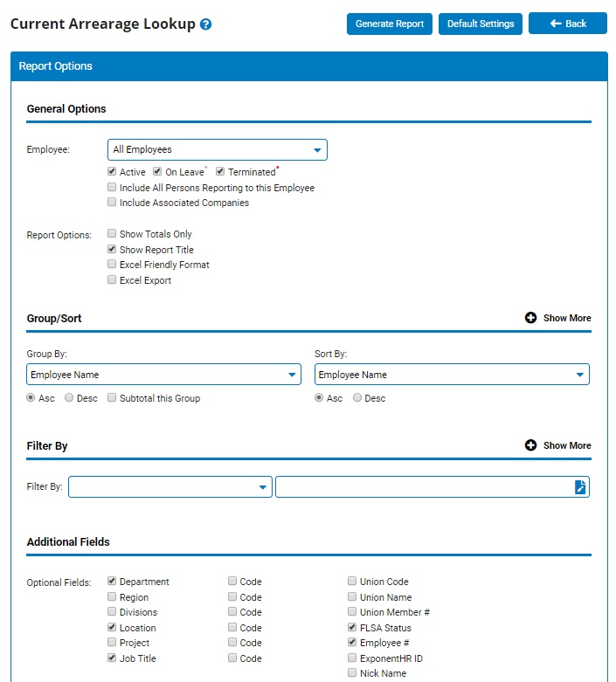Check the Divisions optional field
The height and width of the screenshot is (682, 616).
coord(112,611)
